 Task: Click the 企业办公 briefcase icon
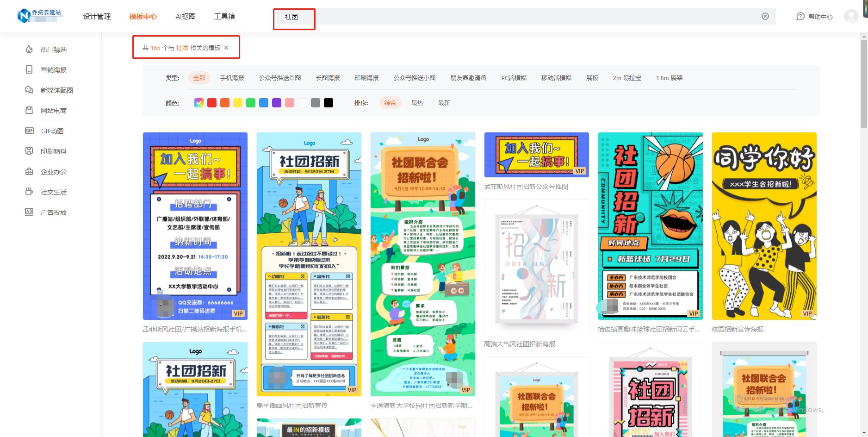click(x=29, y=172)
